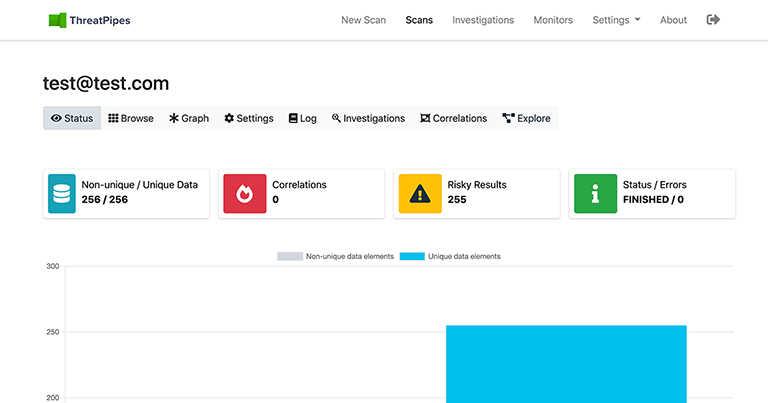Open the scan Settings tab with gear
The width and height of the screenshot is (768, 403).
point(249,118)
